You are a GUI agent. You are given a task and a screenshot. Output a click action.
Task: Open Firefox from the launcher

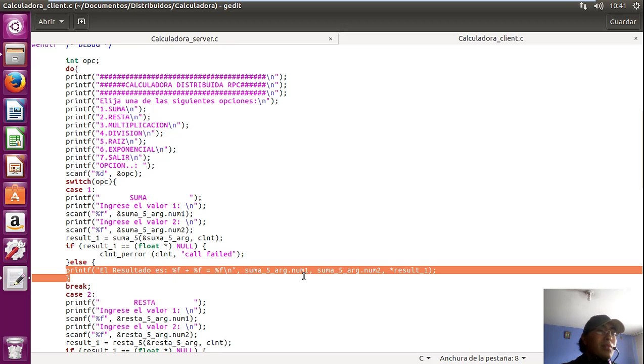click(x=15, y=83)
